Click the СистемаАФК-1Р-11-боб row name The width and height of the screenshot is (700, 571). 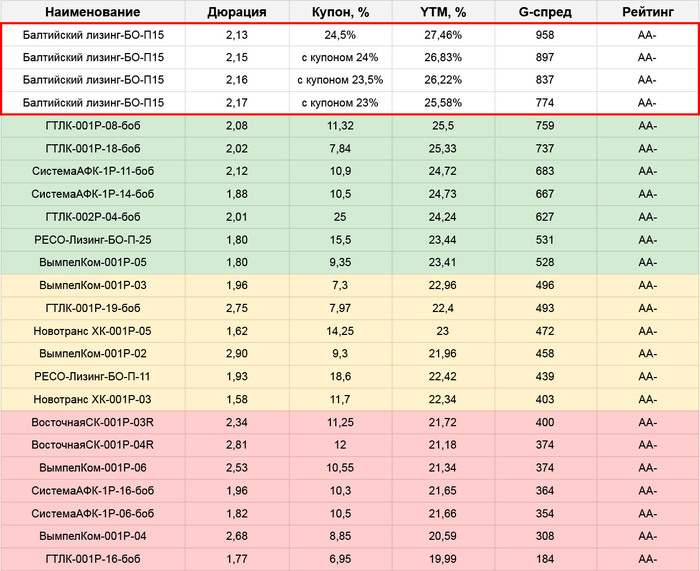pyautogui.click(x=93, y=171)
